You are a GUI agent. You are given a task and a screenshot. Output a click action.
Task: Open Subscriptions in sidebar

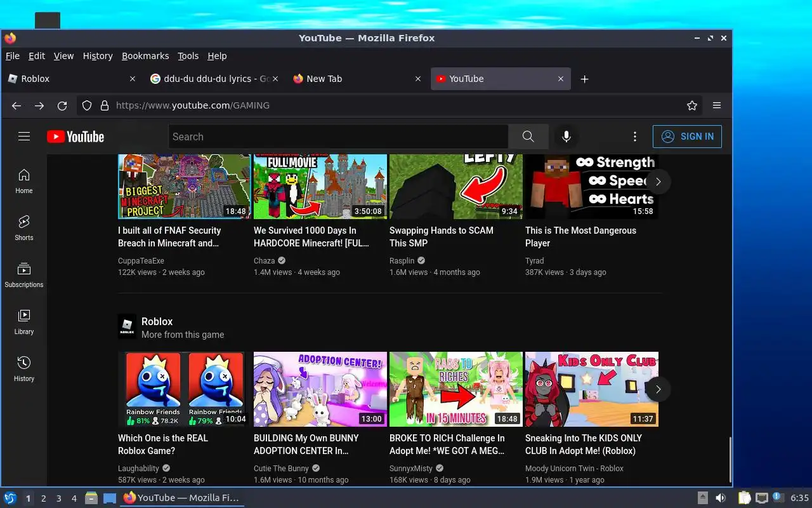coord(24,275)
